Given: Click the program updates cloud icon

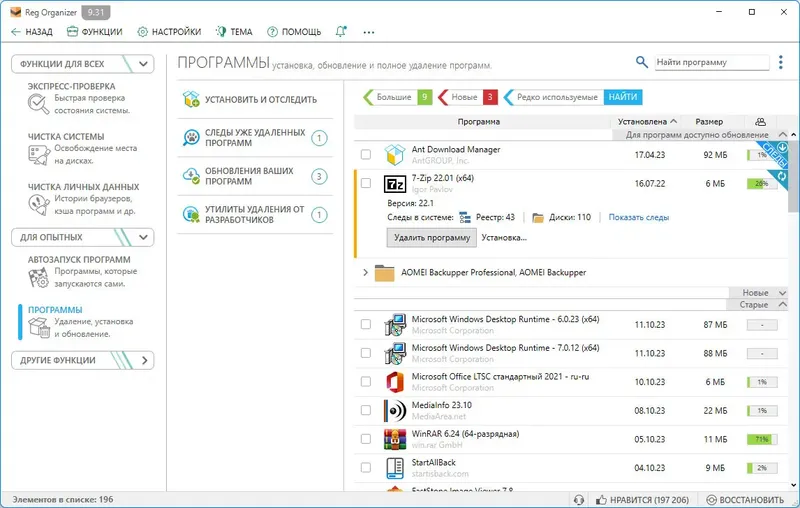Looking at the screenshot, I should point(191,176).
